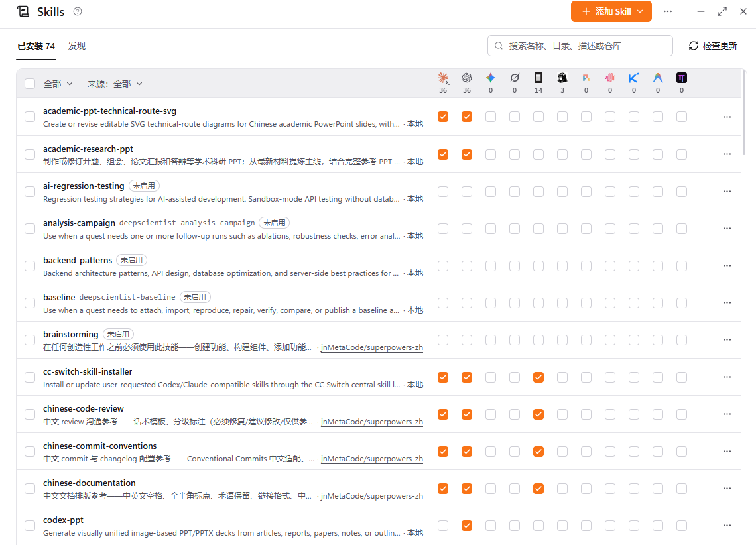Open the 添加 Skill dropdown button
756x545 pixels.
611,11
